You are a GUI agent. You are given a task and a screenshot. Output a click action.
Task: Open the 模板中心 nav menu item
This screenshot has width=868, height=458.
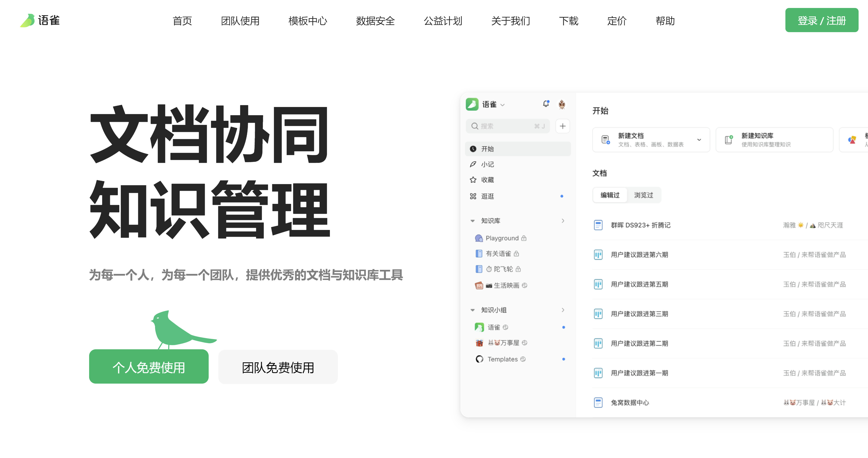[307, 21]
